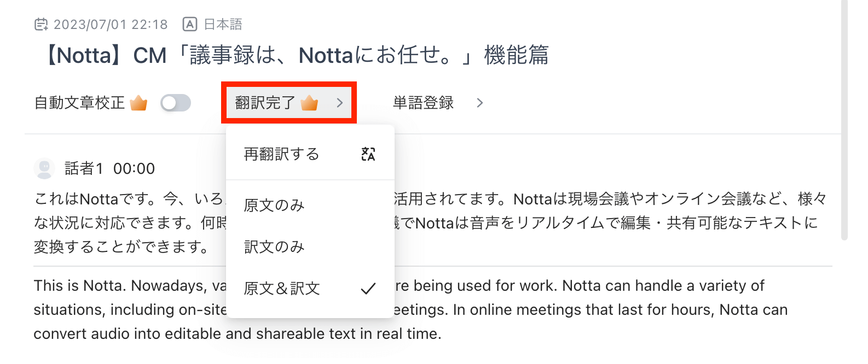
Task: Click the 日本語 language label
Action: pos(223,25)
